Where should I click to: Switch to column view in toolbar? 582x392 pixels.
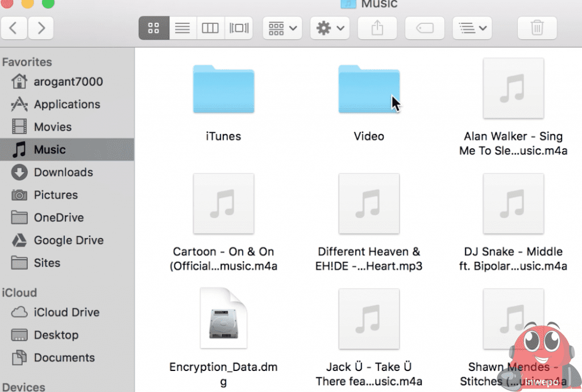pyautogui.click(x=210, y=28)
